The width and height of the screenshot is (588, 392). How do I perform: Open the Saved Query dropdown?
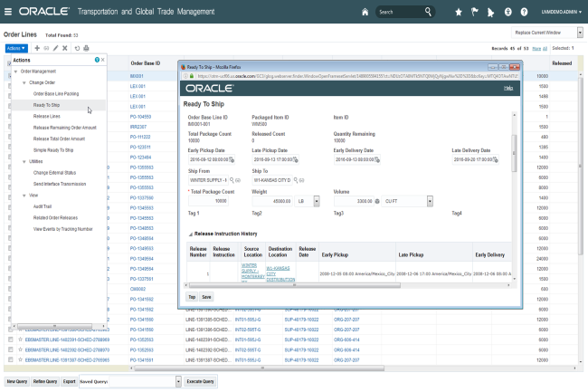pos(178,381)
